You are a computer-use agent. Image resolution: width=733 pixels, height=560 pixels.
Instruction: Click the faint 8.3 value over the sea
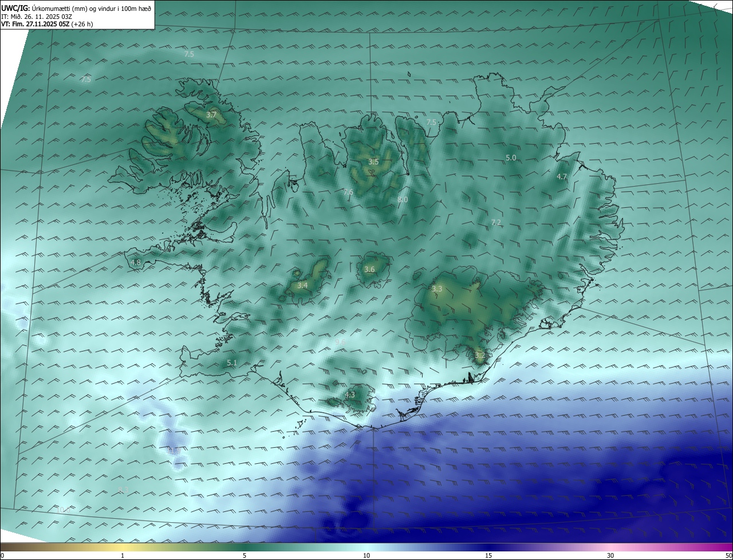123,490
